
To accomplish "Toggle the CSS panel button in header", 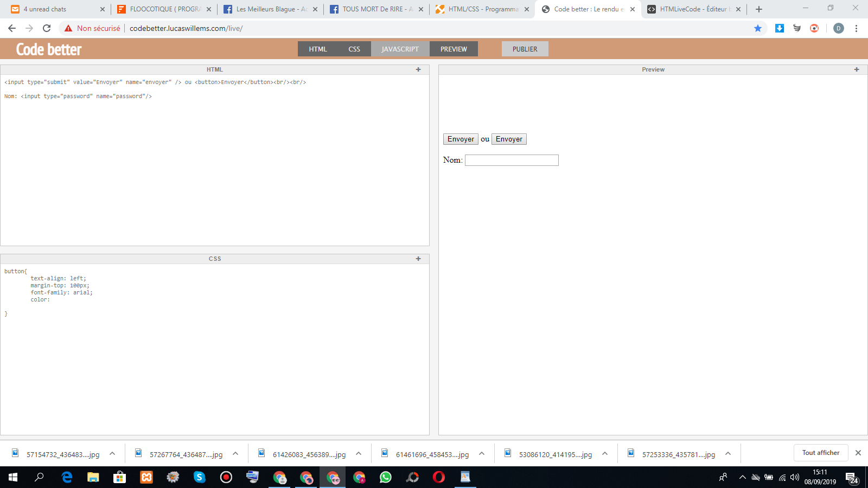I will 354,49.
